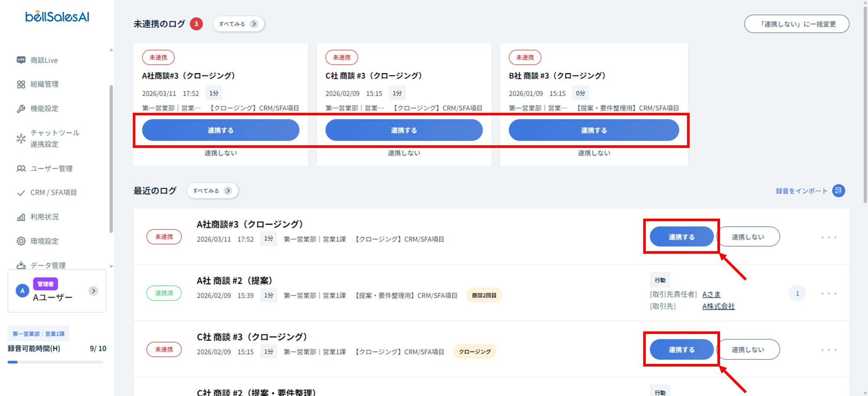The image size is (868, 396).
Task: Click the 録音をインポート round icon
Action: pyautogui.click(x=838, y=191)
